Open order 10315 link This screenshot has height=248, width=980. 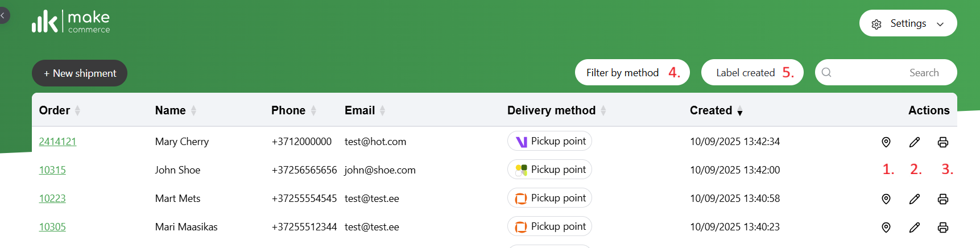tap(52, 170)
